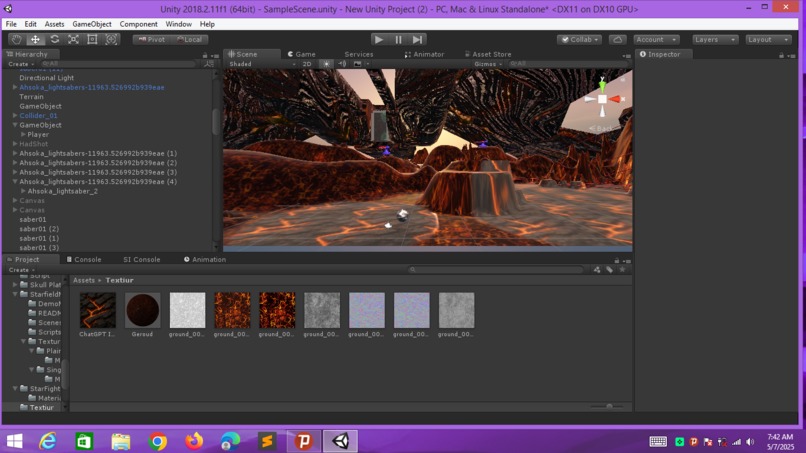Screen dimensions: 806x453
Task: Switch to the SI Console tab
Action: (x=142, y=260)
